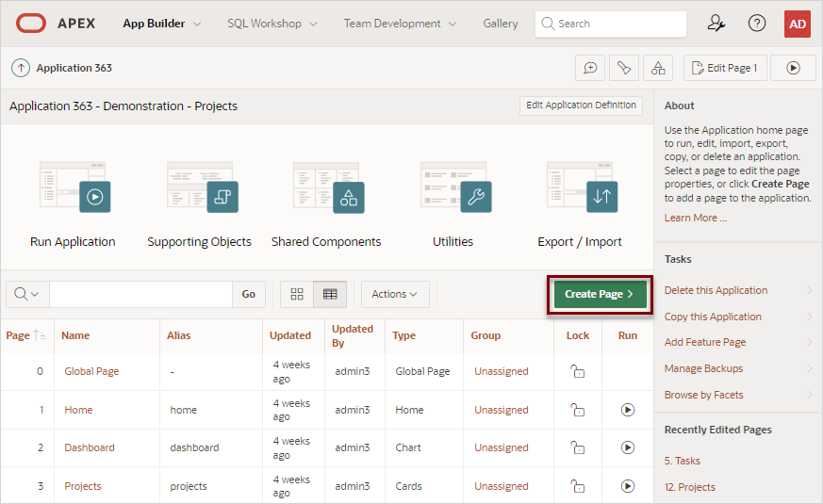This screenshot has width=823, height=504.
Task: Open the Utilities wrench icon
Action: 455,187
